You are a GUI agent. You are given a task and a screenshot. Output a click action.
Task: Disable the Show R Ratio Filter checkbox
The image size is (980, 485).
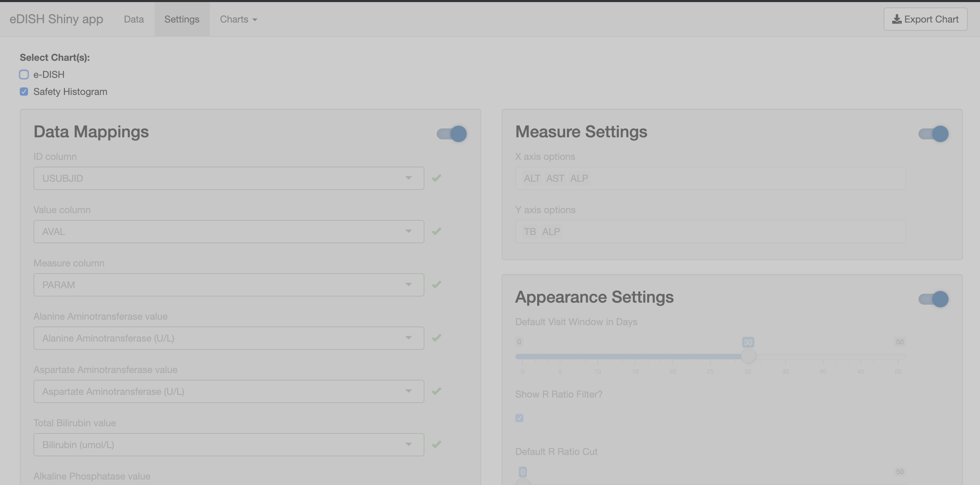point(519,418)
